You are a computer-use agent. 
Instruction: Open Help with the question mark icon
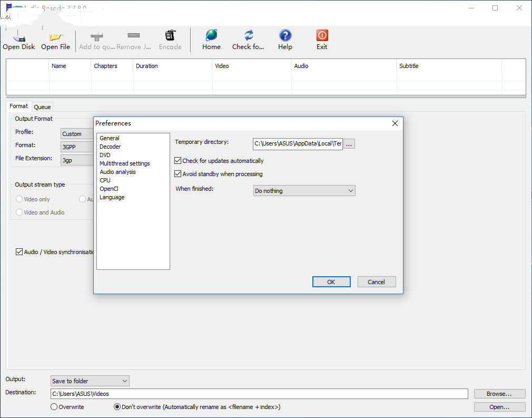point(285,36)
